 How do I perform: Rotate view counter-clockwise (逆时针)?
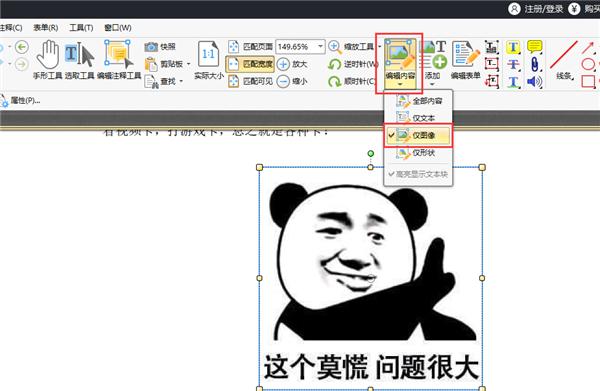(351, 64)
